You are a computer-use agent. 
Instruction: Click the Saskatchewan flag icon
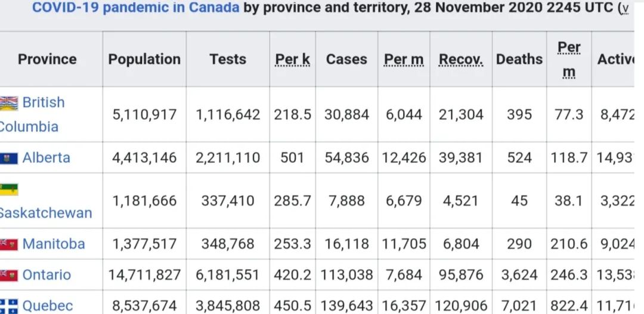(x=9, y=189)
